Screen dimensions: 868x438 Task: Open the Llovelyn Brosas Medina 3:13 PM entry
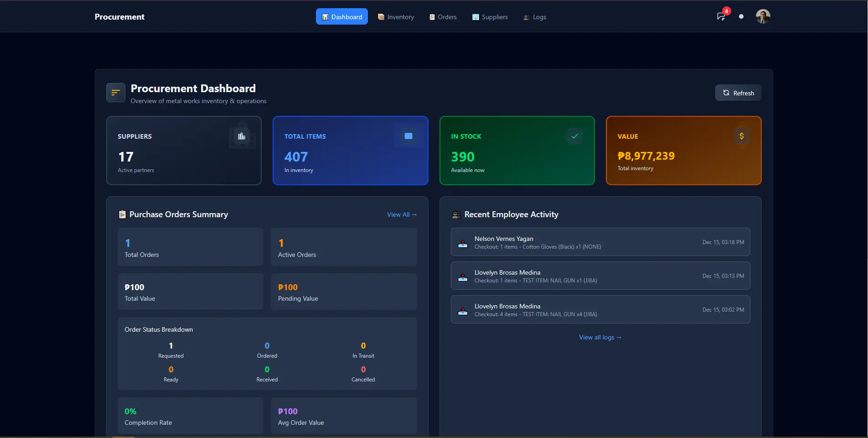pos(600,276)
